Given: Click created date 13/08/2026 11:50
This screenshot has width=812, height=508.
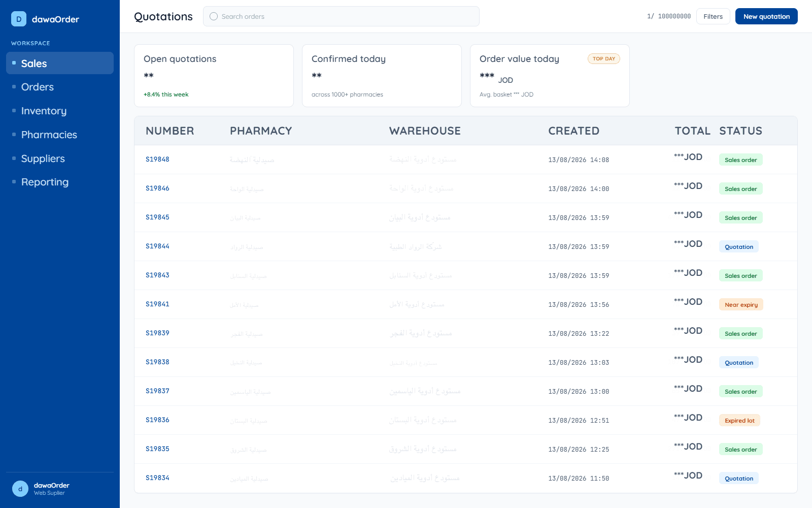Looking at the screenshot, I should pos(579,479).
